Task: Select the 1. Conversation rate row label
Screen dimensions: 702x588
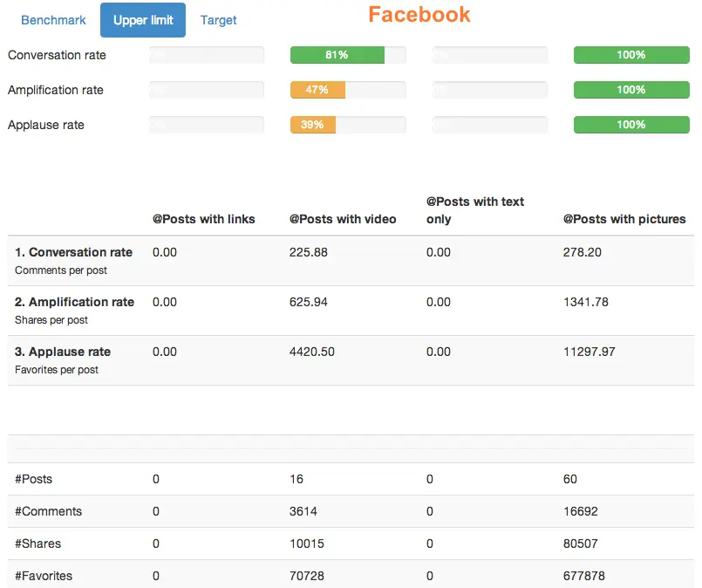Action: coord(73,252)
